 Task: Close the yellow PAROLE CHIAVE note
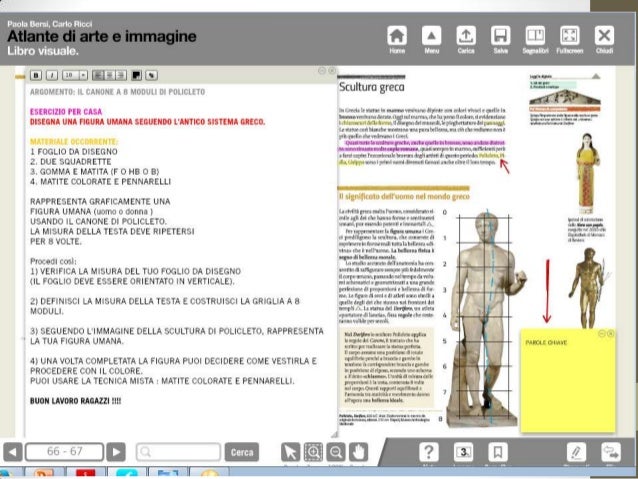610,334
